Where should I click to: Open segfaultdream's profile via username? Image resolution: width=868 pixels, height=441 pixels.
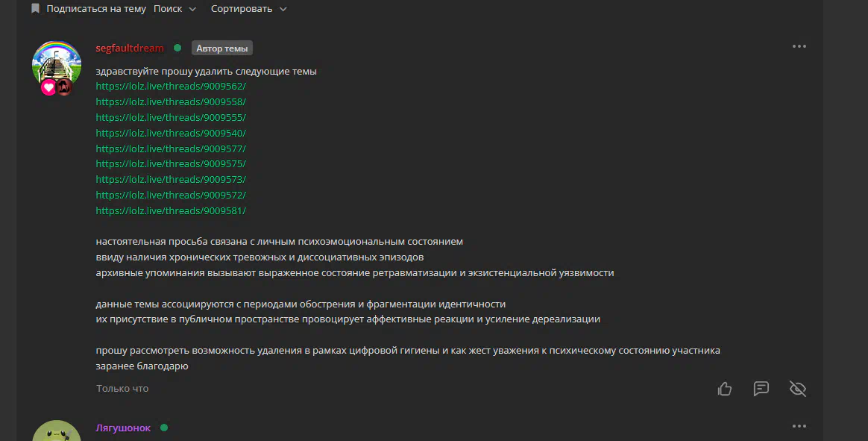pyautogui.click(x=130, y=49)
